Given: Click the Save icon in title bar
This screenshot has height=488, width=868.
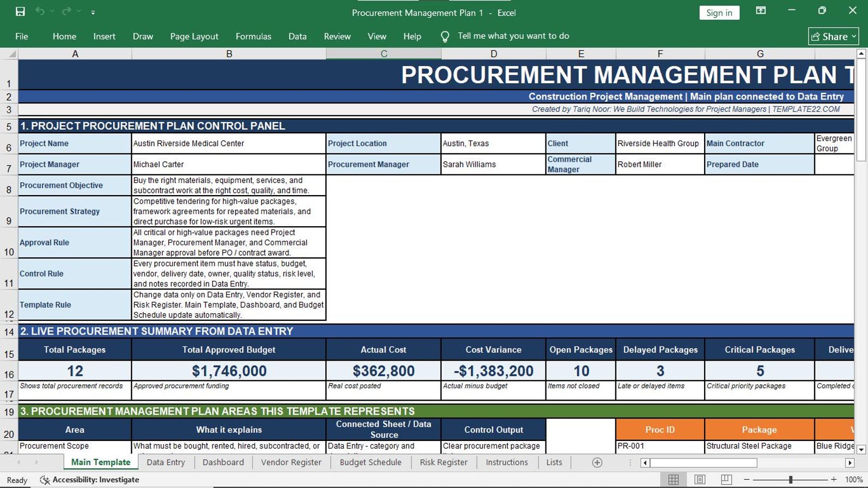Looking at the screenshot, I should coord(20,11).
